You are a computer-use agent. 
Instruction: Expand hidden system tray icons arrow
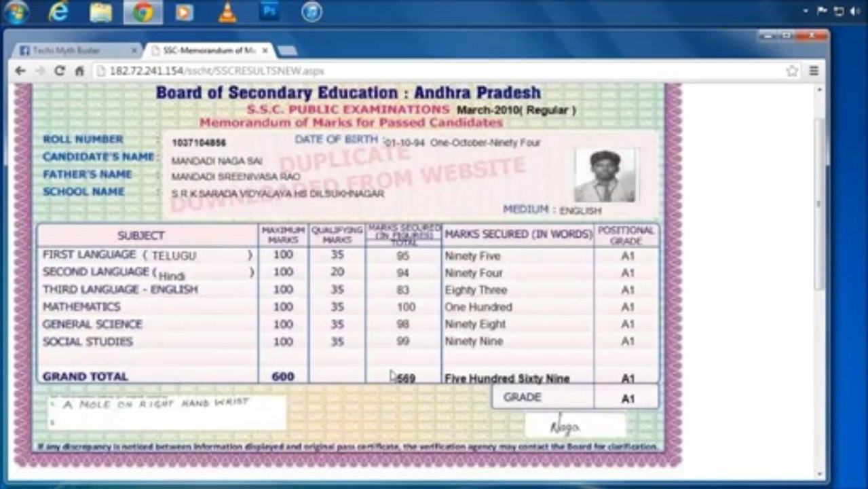(806, 11)
